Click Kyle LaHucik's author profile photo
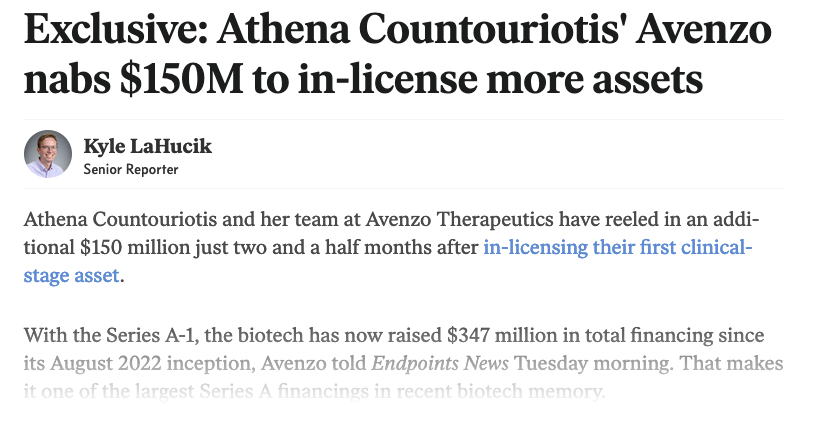 (48, 155)
